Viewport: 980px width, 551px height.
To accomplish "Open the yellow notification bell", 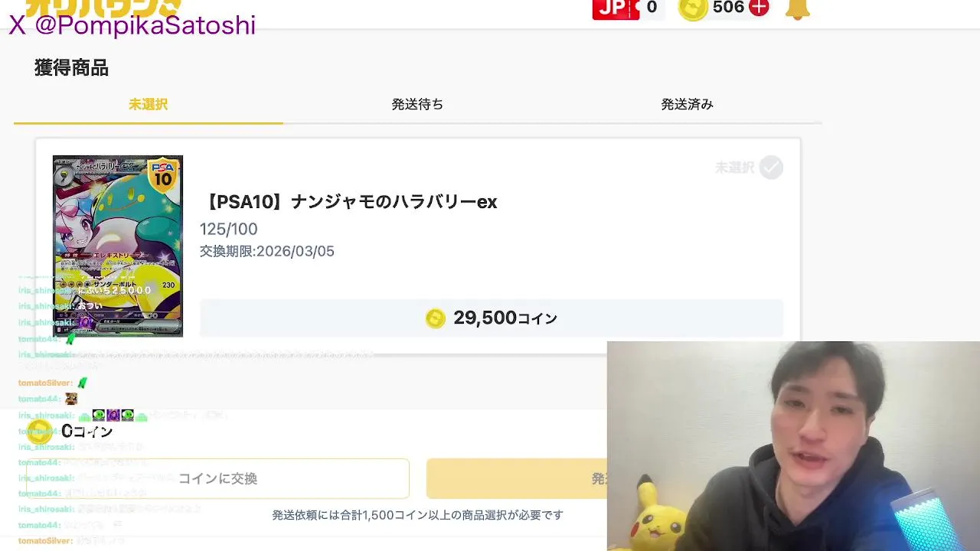I will [797, 8].
